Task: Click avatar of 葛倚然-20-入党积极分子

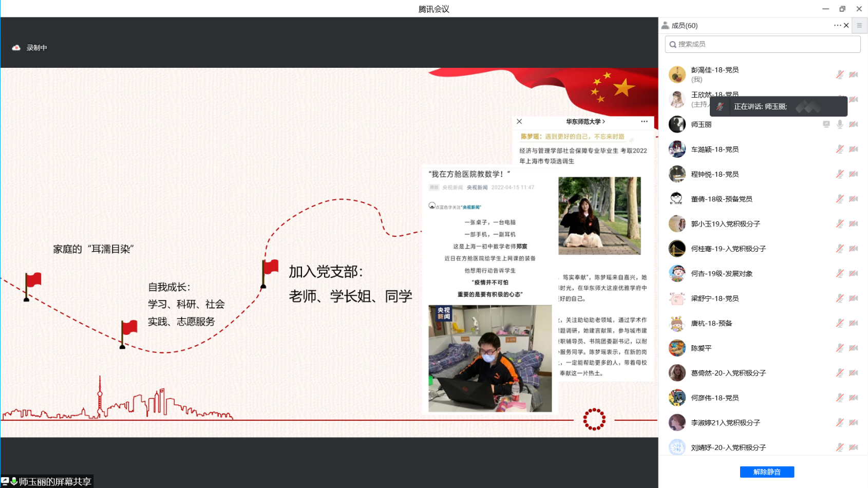Action: click(677, 373)
